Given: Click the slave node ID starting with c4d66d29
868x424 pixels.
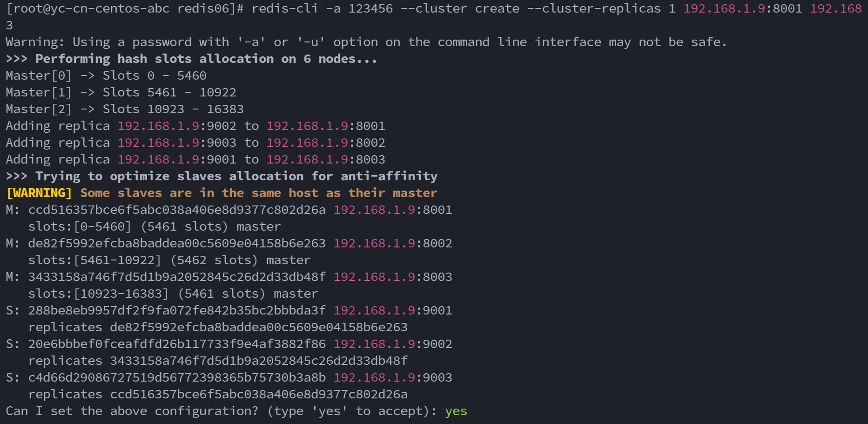Looking at the screenshot, I should coord(177,378).
